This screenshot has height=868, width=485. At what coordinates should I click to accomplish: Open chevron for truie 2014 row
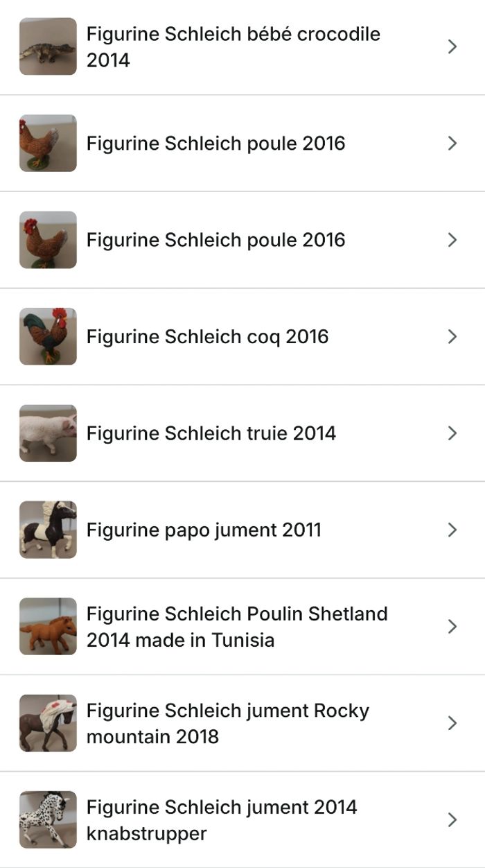tap(452, 433)
